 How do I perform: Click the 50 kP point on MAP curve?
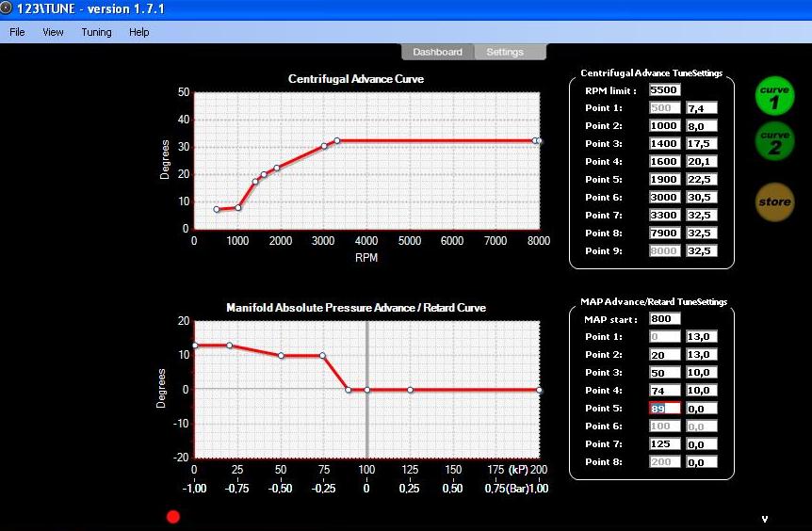tap(281, 355)
